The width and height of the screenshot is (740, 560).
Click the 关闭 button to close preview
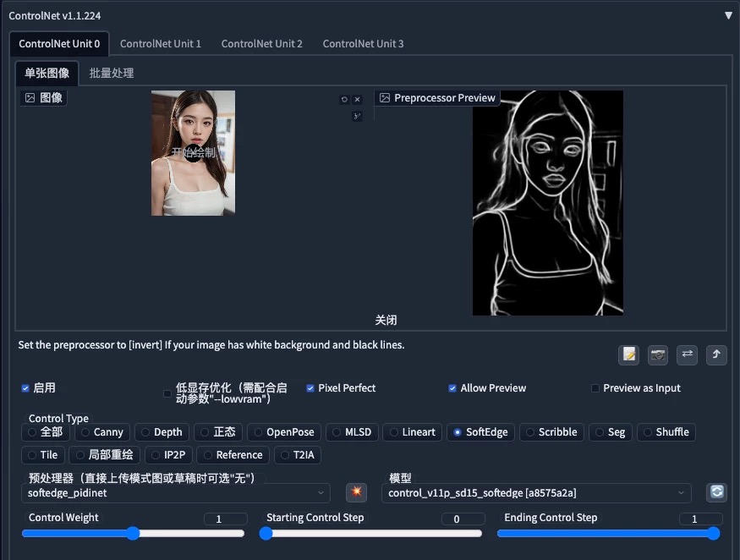[x=386, y=320]
